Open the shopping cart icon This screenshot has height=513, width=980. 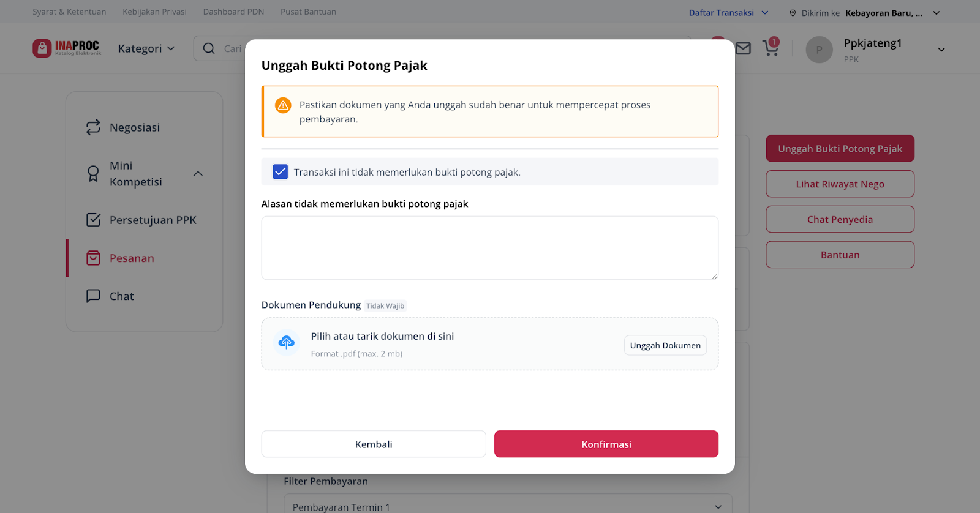771,48
